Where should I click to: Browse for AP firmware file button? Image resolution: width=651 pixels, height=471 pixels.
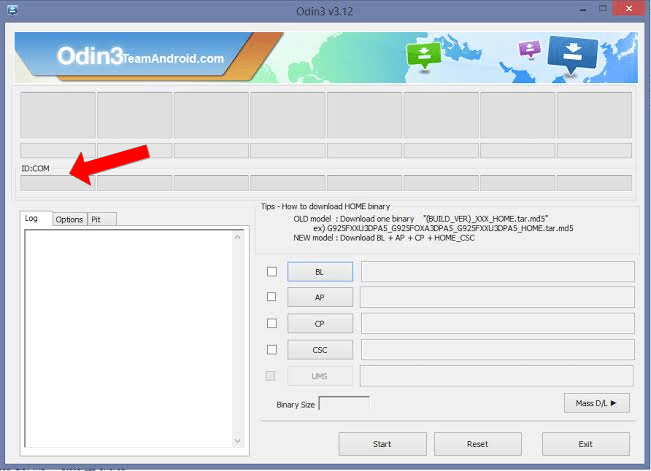319,298
